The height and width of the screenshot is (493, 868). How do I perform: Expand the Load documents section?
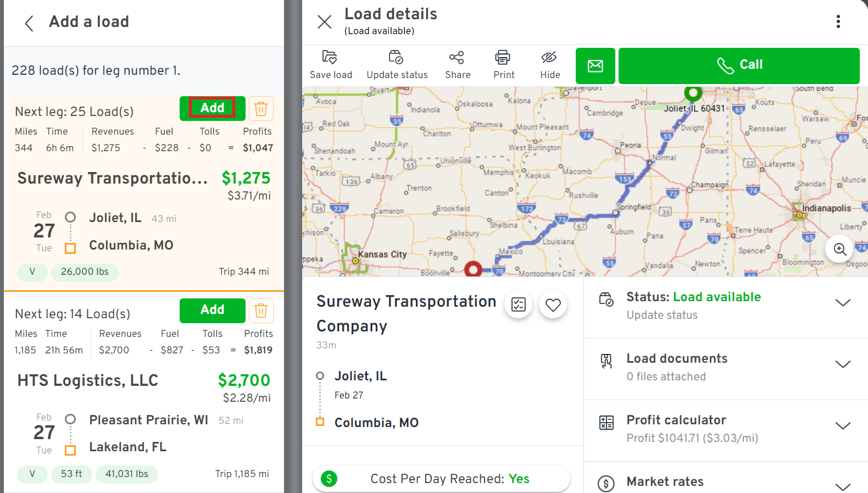click(726, 367)
